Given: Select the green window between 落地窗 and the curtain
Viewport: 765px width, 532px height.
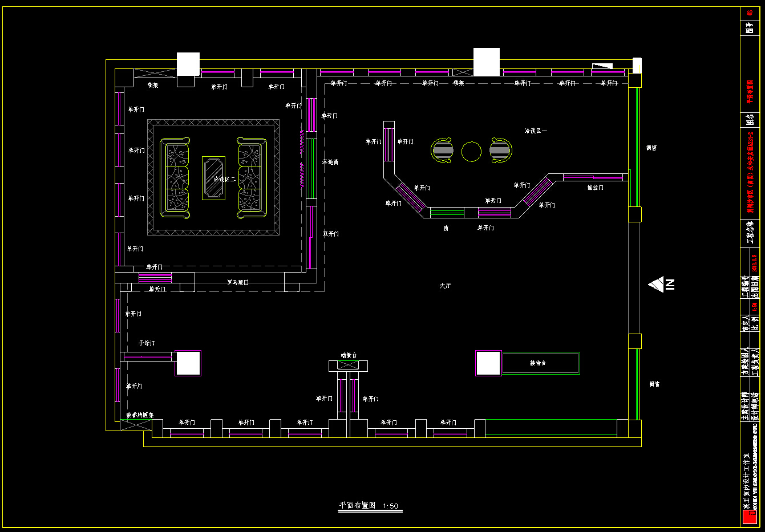Looking at the screenshot, I should [311, 168].
